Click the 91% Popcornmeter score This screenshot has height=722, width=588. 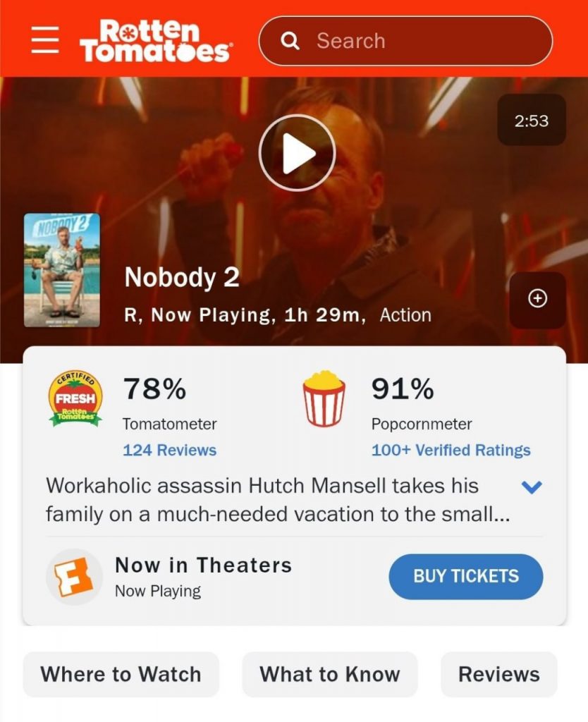[x=403, y=388]
